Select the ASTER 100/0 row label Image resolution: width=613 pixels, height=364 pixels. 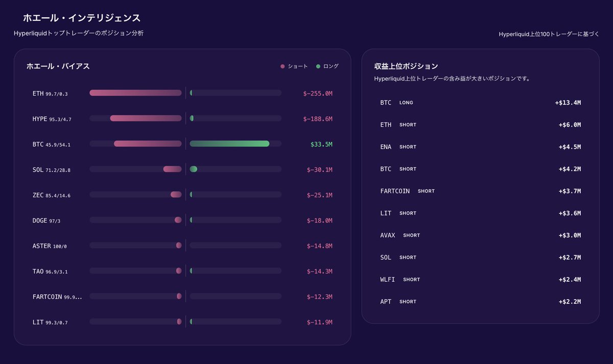point(50,246)
